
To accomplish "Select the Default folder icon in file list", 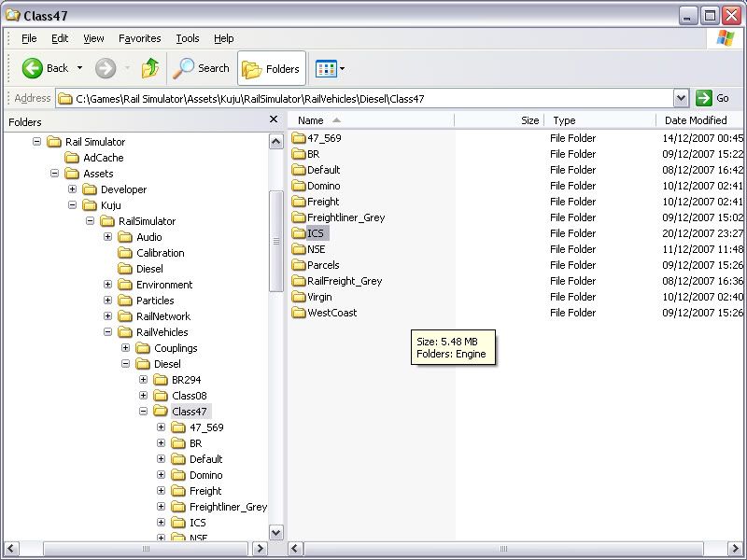I will pyautogui.click(x=299, y=170).
